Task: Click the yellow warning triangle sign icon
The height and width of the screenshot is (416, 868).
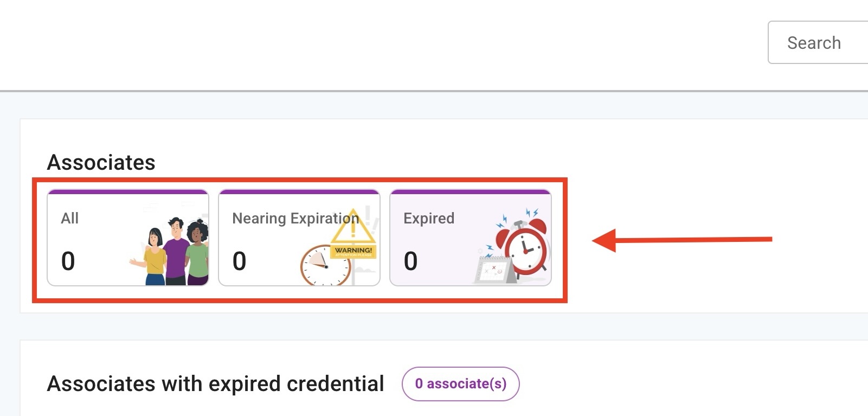Action: point(353,228)
